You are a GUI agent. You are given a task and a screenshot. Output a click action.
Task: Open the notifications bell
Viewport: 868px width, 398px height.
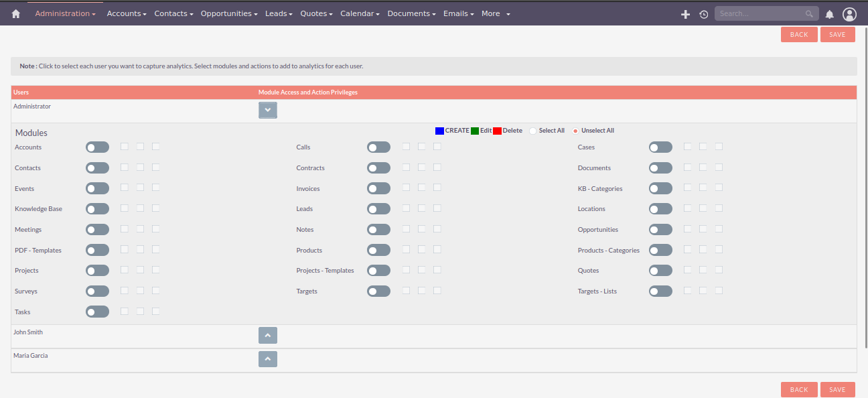[829, 14]
